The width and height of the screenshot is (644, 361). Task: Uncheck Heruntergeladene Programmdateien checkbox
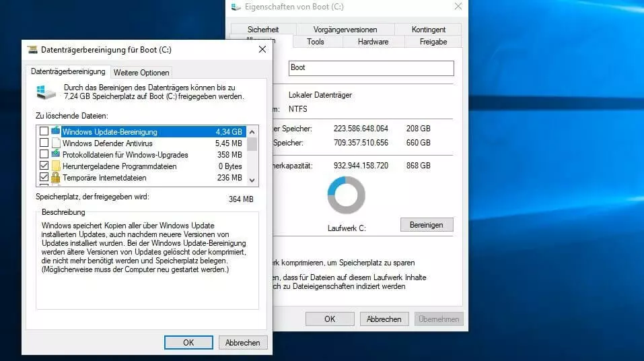pyautogui.click(x=44, y=166)
